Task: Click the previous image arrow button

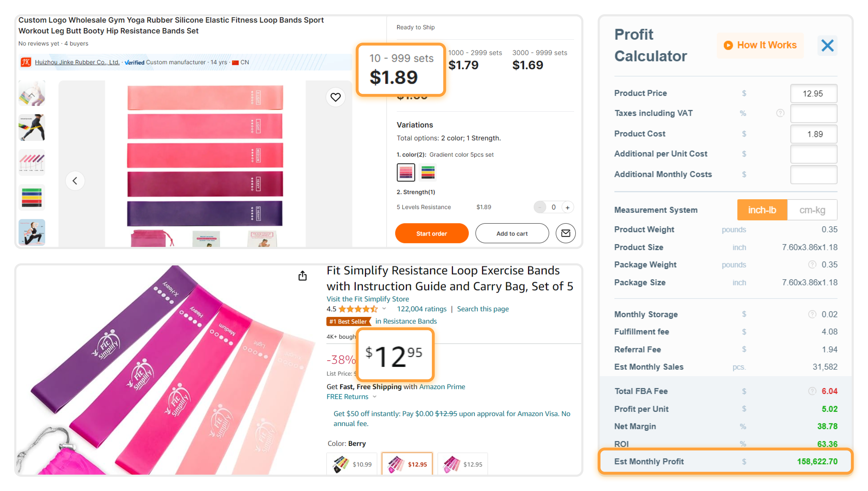Action: [x=75, y=181]
